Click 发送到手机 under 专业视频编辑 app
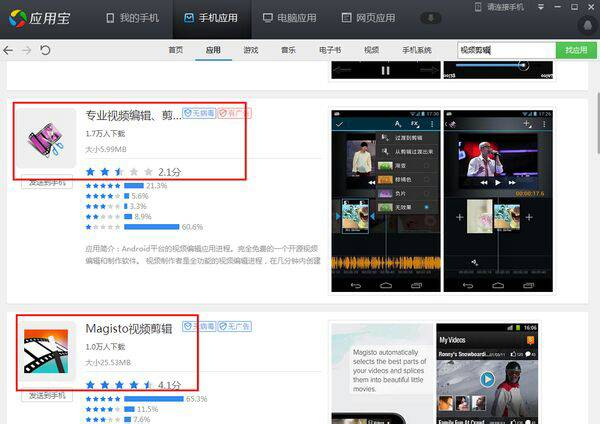This screenshot has width=600, height=424. click(47, 183)
